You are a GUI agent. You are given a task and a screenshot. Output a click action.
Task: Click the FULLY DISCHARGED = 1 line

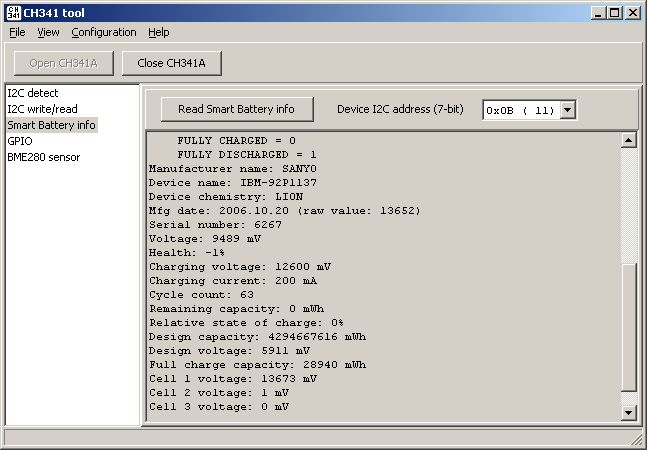coord(247,155)
